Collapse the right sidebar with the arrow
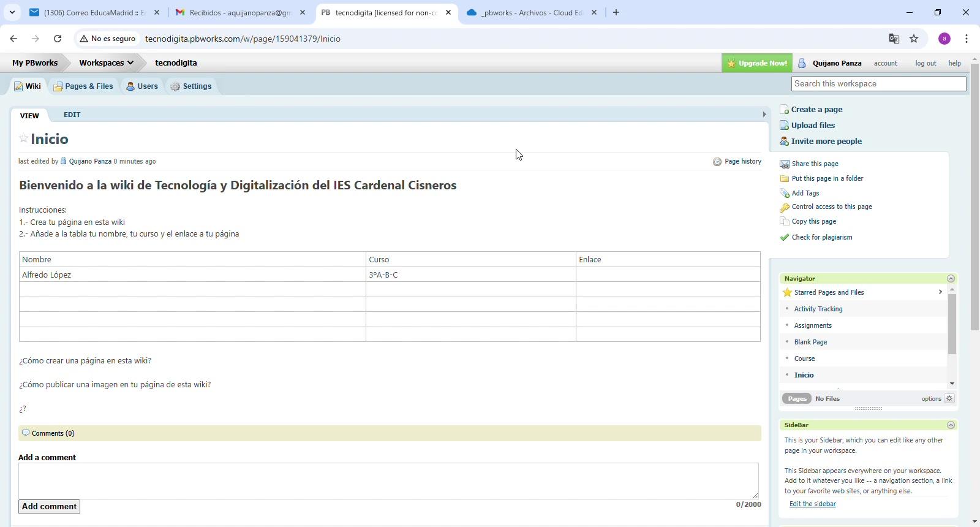The width and height of the screenshot is (980, 527). 764,115
